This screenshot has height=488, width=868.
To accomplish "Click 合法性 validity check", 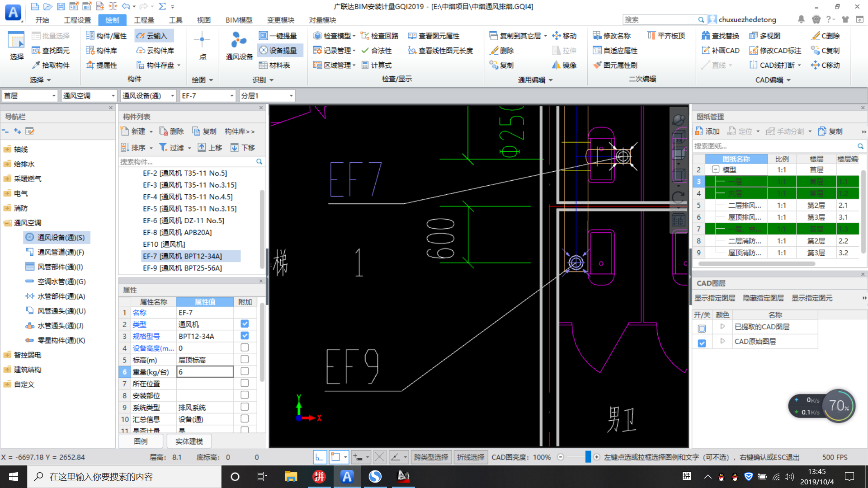I will tap(377, 51).
